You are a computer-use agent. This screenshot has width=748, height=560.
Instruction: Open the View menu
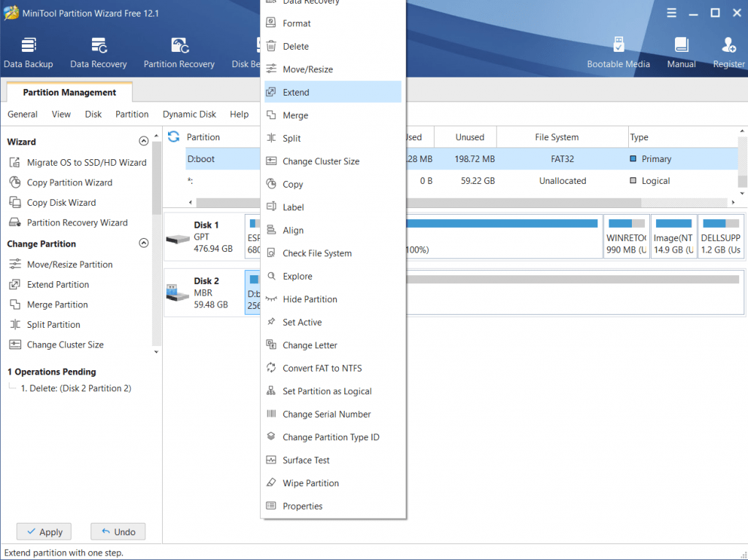(x=61, y=114)
